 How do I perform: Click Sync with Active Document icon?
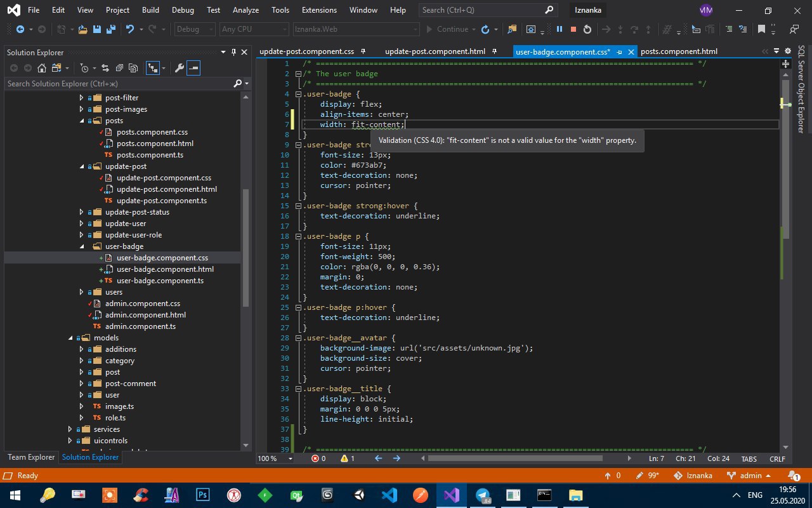pos(105,68)
